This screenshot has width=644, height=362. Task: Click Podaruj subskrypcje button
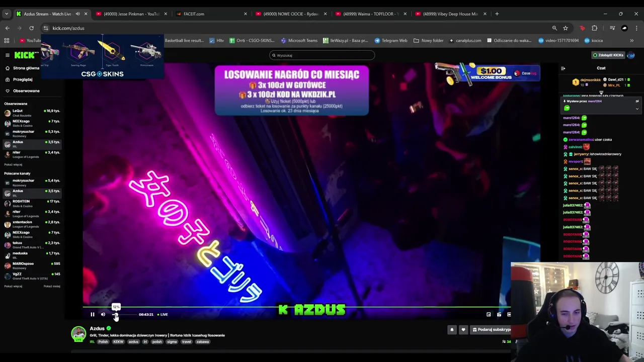point(491,330)
